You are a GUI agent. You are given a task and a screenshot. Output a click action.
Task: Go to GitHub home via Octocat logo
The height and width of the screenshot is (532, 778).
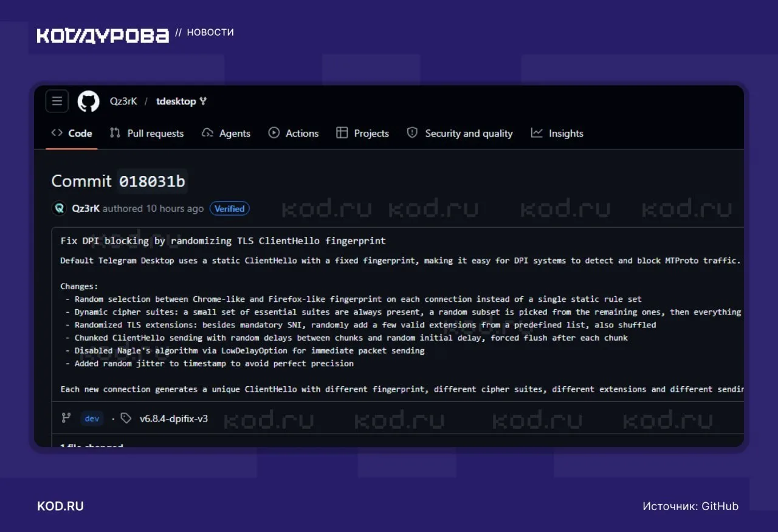(88, 101)
